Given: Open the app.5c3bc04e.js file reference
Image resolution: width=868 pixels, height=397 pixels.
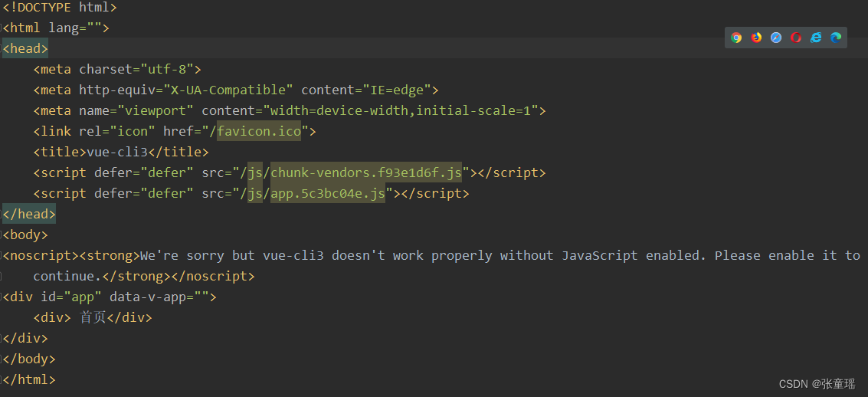Looking at the screenshot, I should tap(328, 194).
